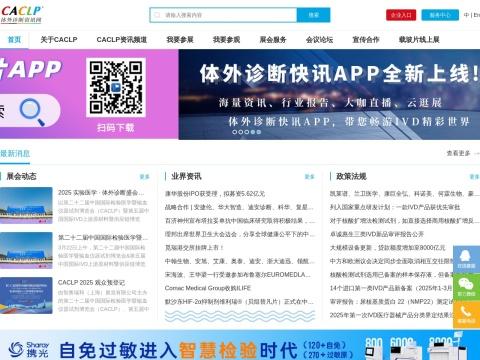
Task: Open the policy item mentioning NMP22
Action: (x=391, y=301)
